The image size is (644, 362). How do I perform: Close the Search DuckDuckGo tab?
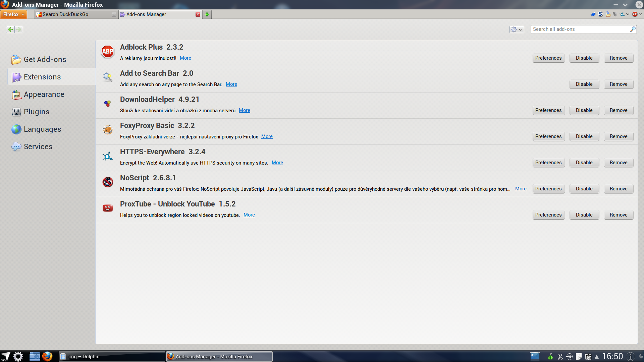tap(114, 14)
